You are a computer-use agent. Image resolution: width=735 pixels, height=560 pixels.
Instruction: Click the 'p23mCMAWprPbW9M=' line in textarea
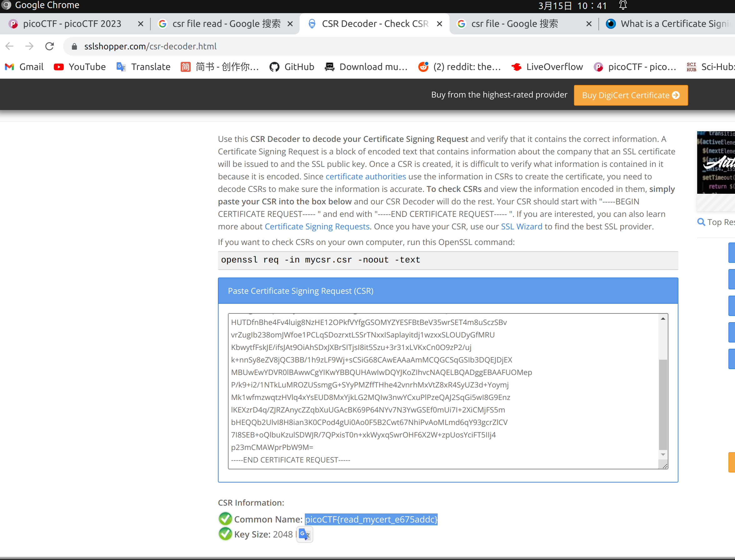pos(272,447)
